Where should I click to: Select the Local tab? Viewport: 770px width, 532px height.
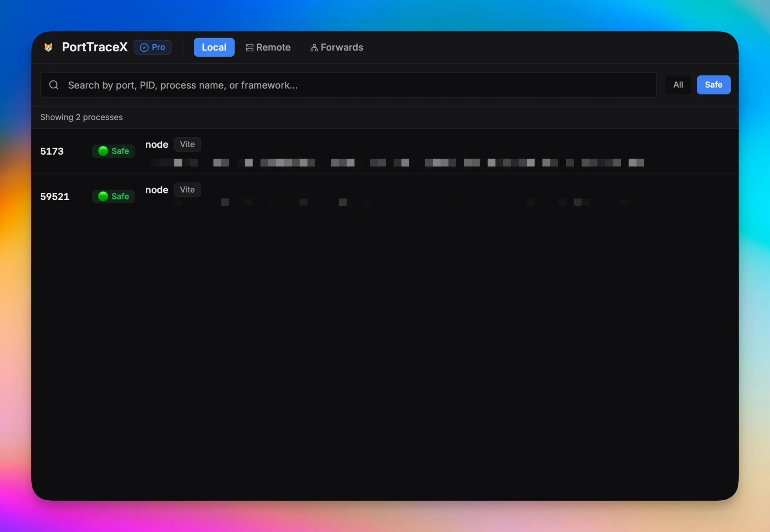point(214,47)
